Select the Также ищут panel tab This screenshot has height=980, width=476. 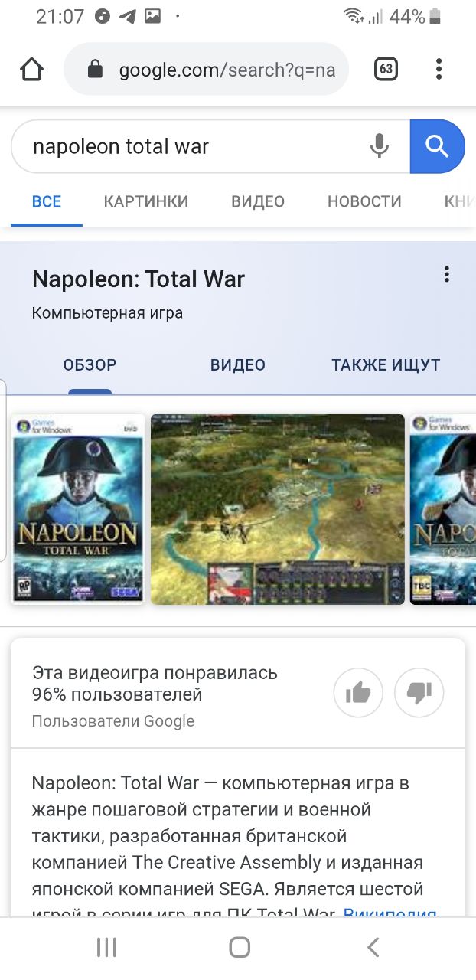point(386,365)
